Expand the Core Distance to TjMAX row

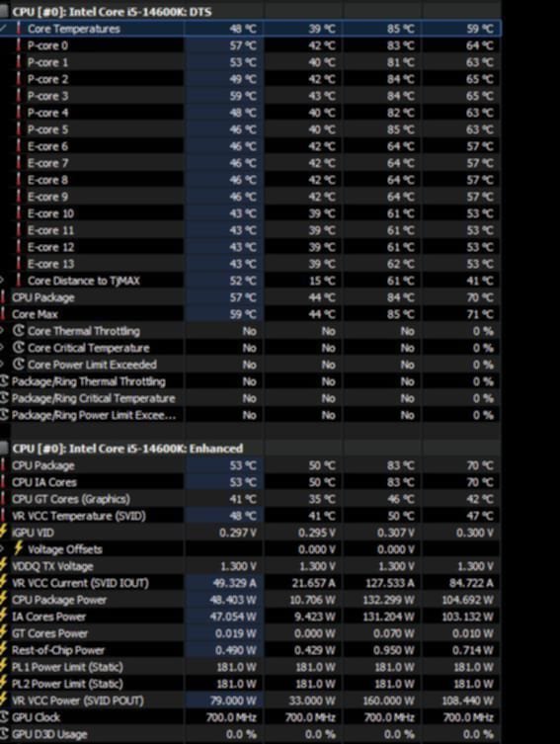pyautogui.click(x=2, y=281)
